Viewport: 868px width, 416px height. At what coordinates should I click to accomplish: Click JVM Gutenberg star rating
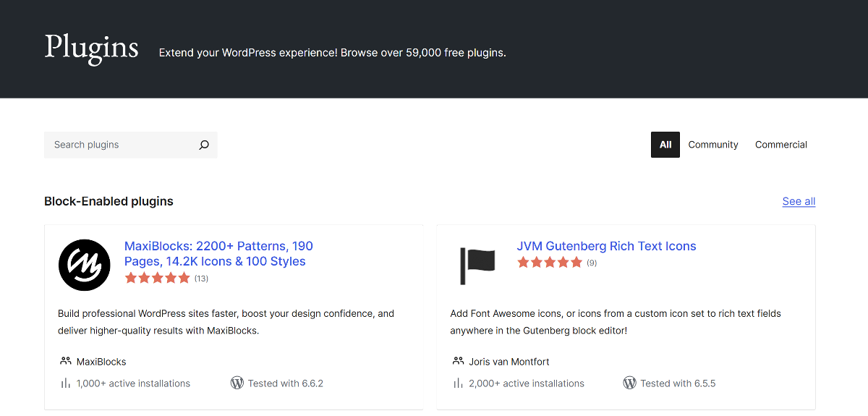550,263
